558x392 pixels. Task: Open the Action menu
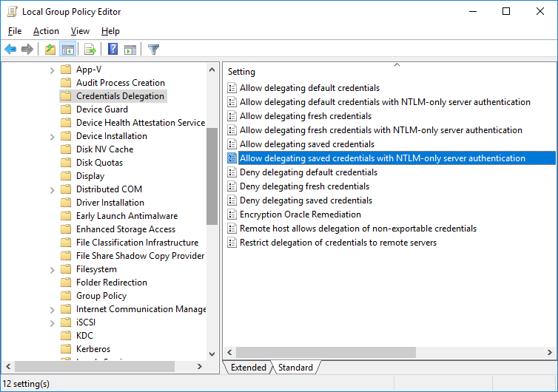[47, 31]
